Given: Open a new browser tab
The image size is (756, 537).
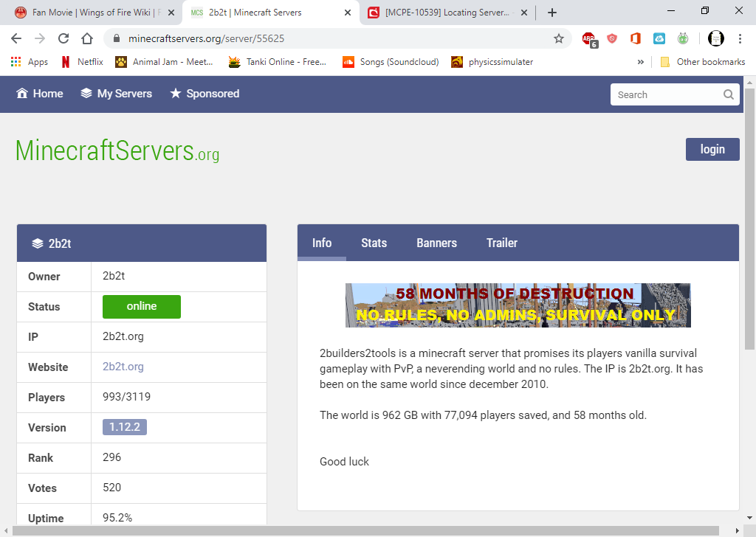Looking at the screenshot, I should (552, 13).
